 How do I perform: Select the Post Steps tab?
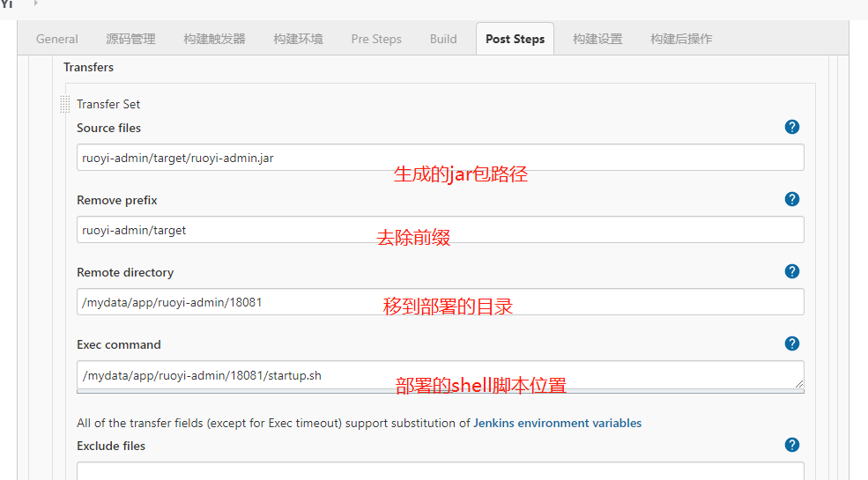[515, 40]
